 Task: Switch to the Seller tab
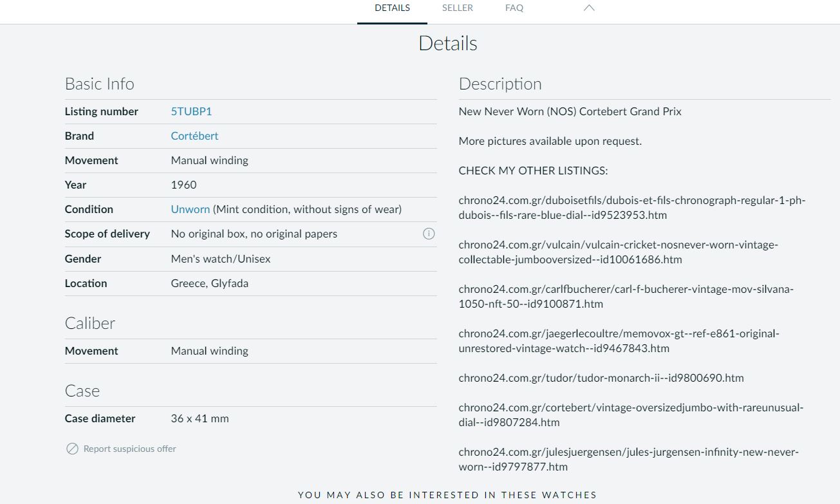457,8
